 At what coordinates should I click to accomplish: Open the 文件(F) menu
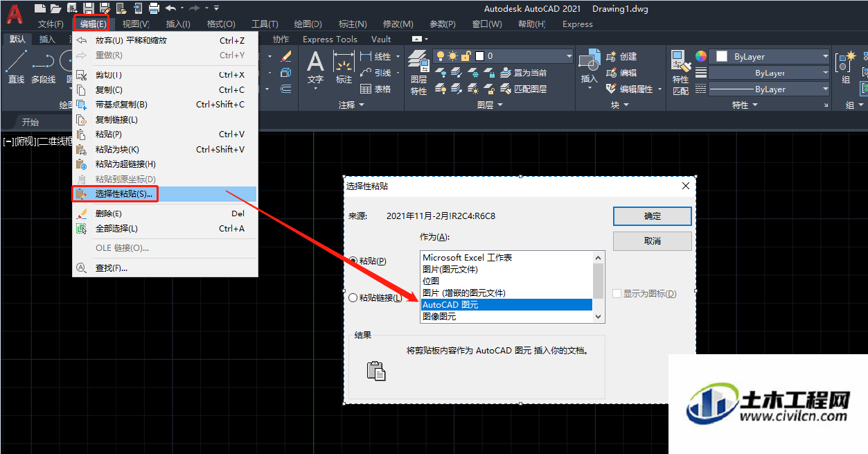coord(51,24)
